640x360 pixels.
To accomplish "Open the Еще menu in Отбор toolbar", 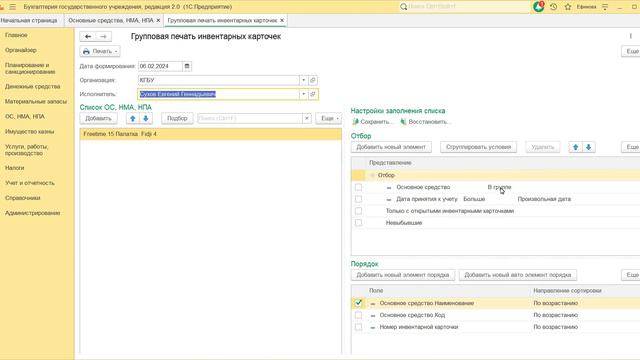I will point(631,147).
